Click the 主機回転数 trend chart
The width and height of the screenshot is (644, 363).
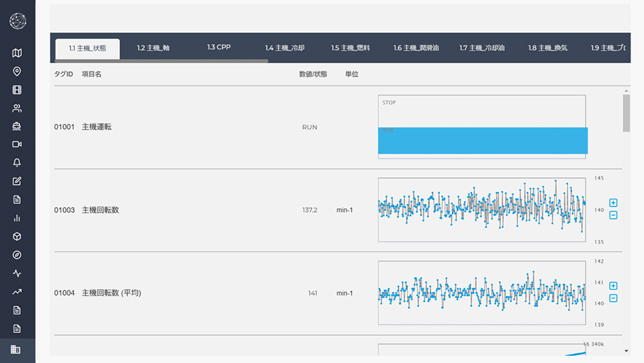pos(482,210)
